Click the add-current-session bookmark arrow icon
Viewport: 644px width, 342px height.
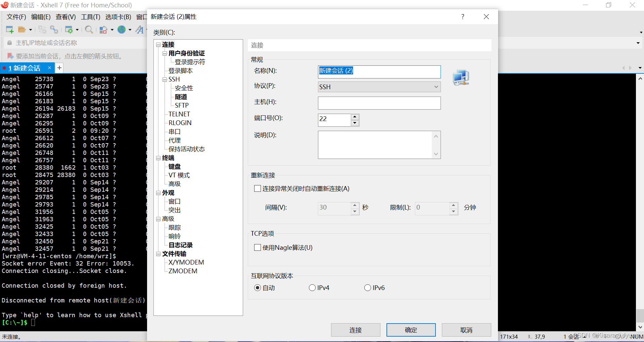tap(10, 56)
